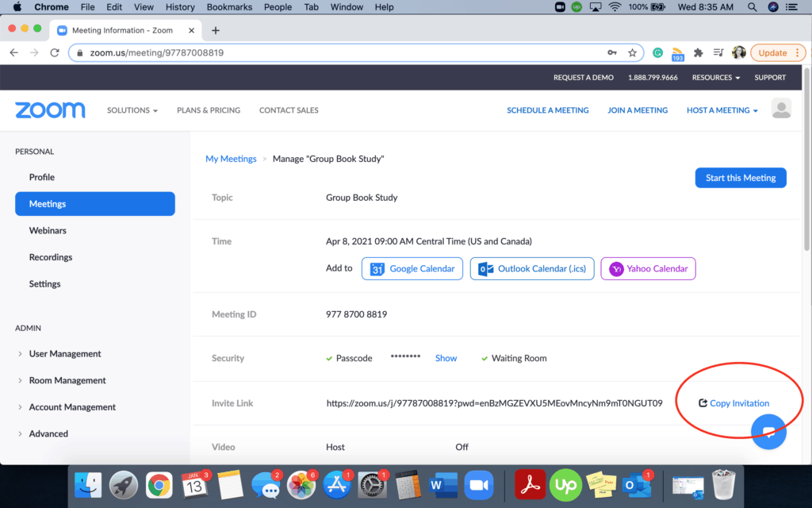Open Bookmarks in the menu bar
The height and width of the screenshot is (508, 812).
229,7
